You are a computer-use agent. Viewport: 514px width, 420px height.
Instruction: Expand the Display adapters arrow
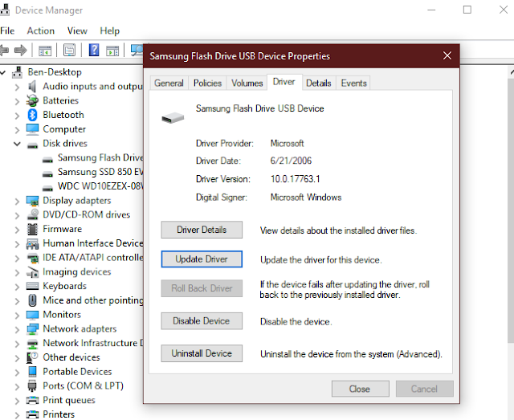[x=17, y=201]
